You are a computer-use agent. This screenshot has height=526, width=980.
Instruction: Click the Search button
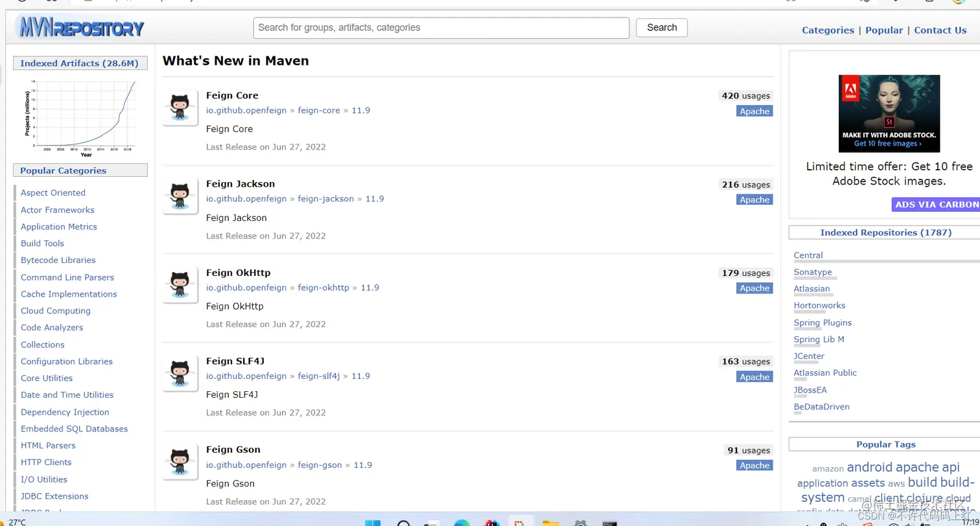[662, 28]
